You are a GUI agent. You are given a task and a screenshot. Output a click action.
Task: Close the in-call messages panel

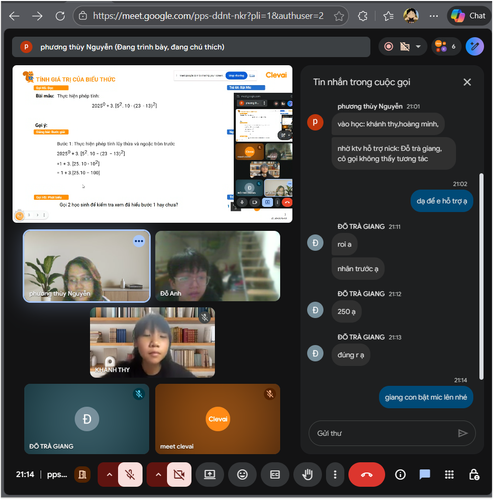pos(467,82)
